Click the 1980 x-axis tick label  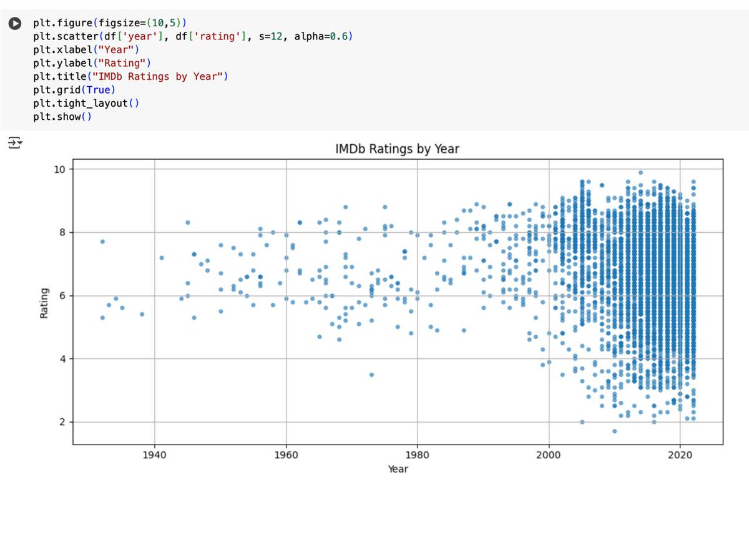417,454
